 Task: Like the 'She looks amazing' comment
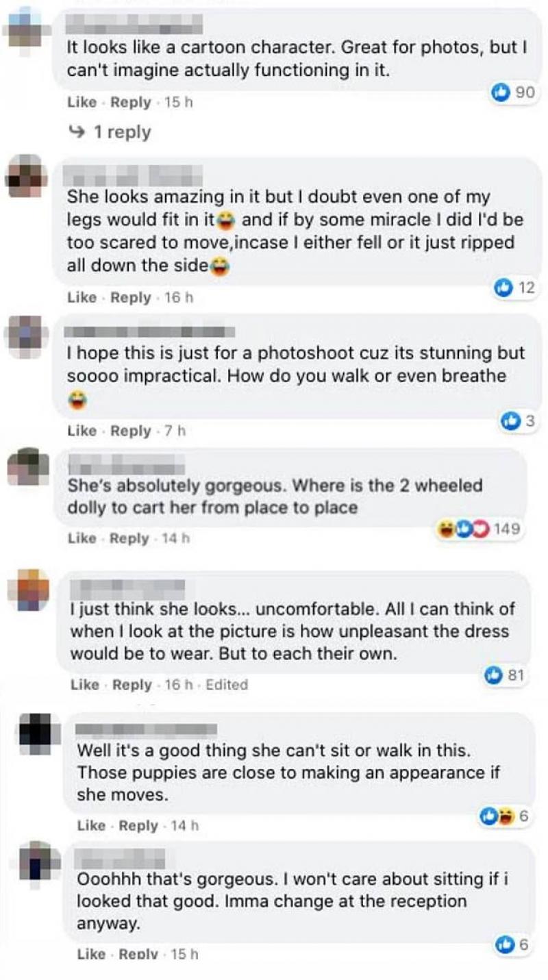click(x=82, y=298)
